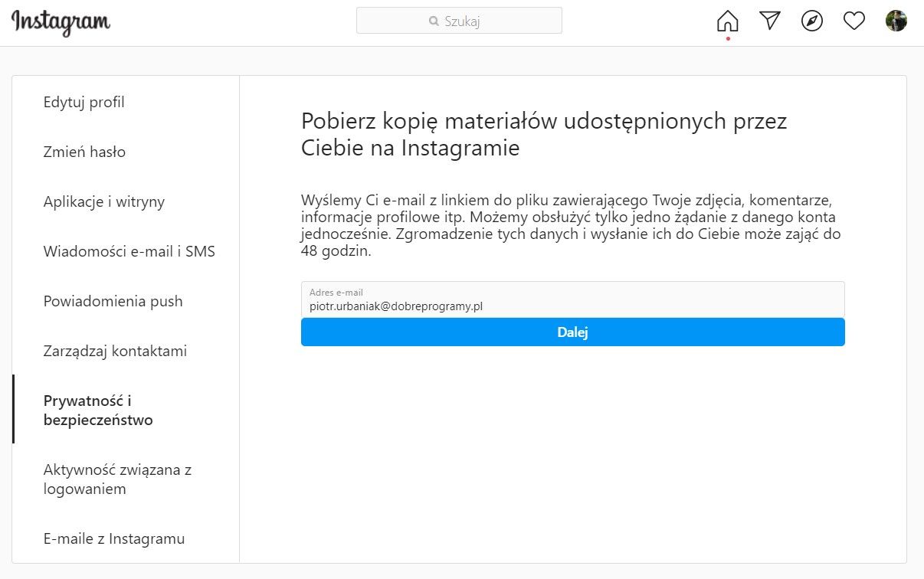This screenshot has width=924, height=579.
Task: Go to the Instagram home feed icon
Action: coord(727,21)
